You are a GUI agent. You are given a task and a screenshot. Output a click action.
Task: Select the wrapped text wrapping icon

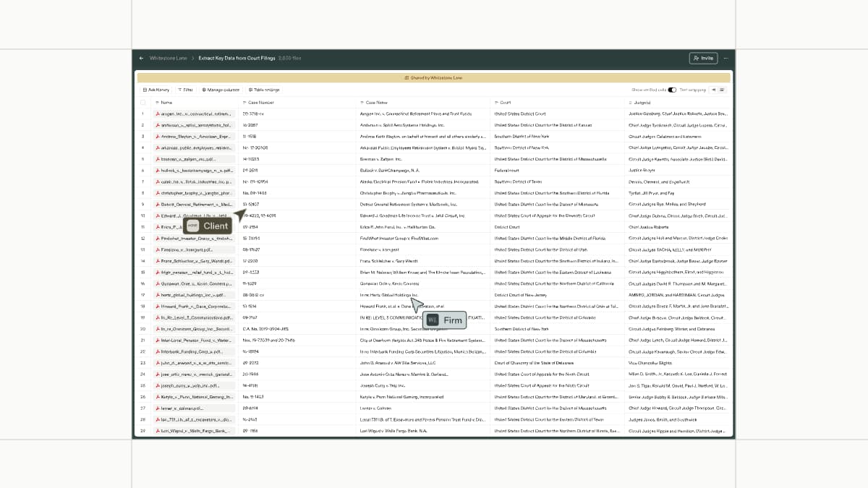coord(723,90)
